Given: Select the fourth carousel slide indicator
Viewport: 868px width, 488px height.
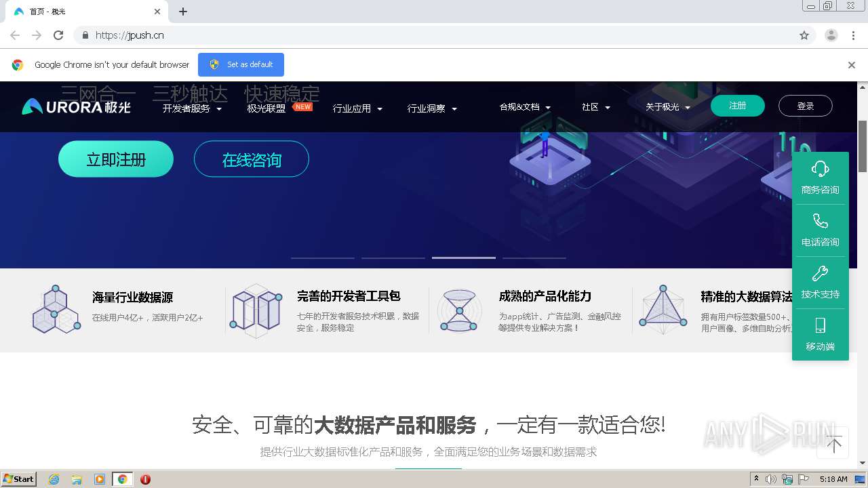Looking at the screenshot, I should [534, 258].
